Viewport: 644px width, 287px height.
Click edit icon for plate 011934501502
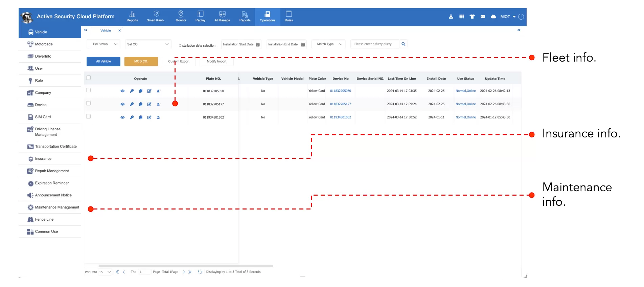pos(149,117)
